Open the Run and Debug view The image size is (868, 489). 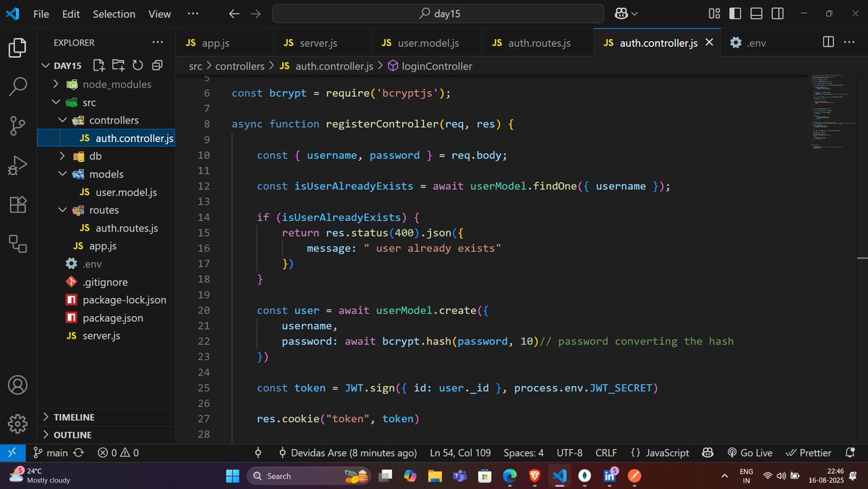click(x=17, y=166)
